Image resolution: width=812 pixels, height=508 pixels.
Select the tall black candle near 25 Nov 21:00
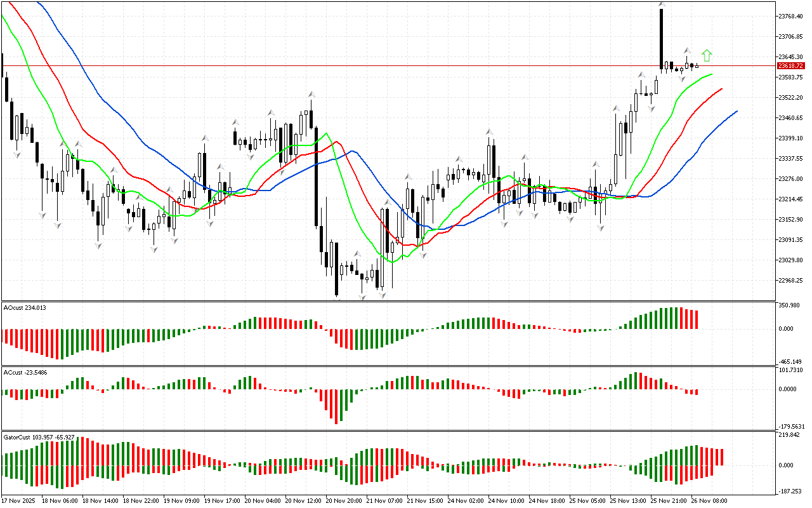coord(662,38)
